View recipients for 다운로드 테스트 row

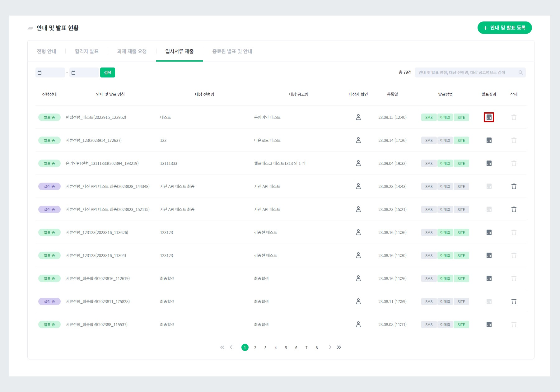coord(358,140)
